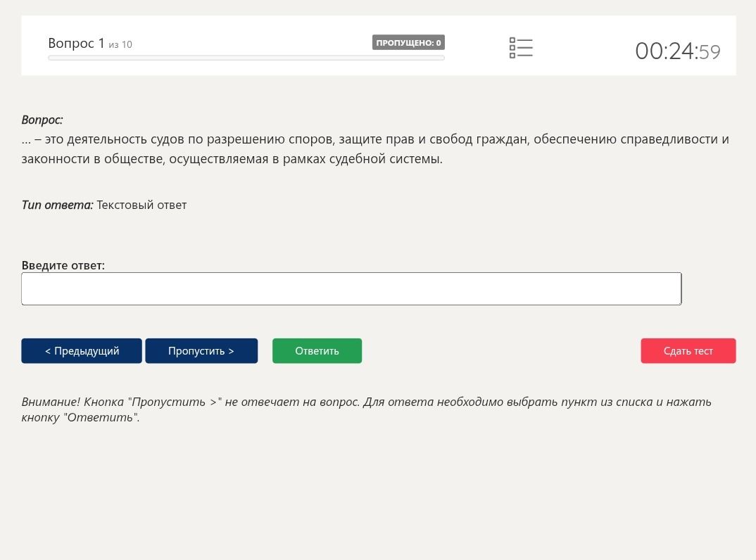Open the question list icon
This screenshot has height=560, width=756.
click(x=521, y=49)
